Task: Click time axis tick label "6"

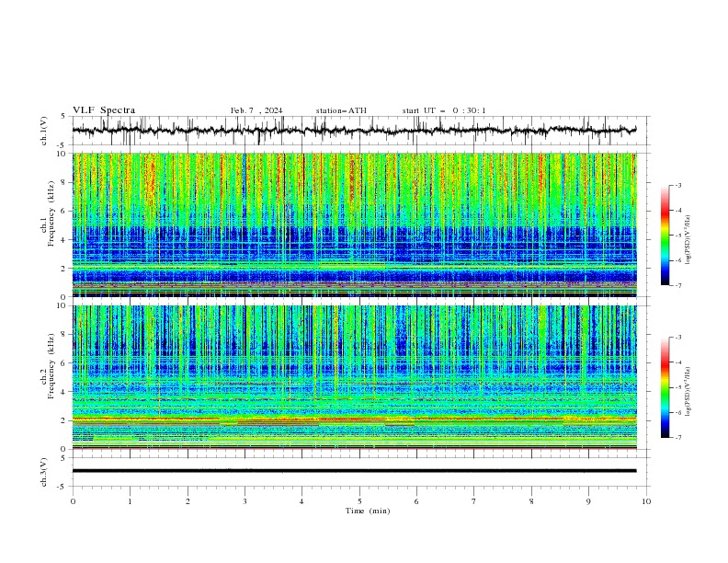Action: click(416, 501)
